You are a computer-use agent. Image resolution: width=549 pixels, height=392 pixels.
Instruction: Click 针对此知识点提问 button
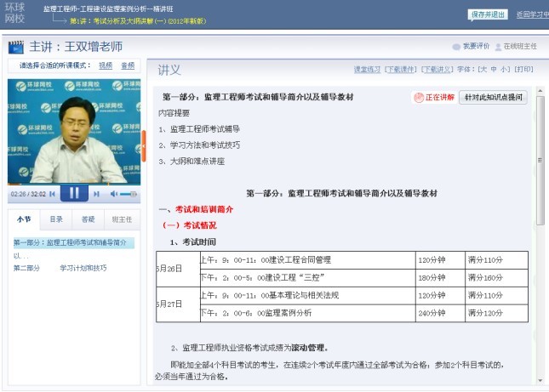point(494,97)
